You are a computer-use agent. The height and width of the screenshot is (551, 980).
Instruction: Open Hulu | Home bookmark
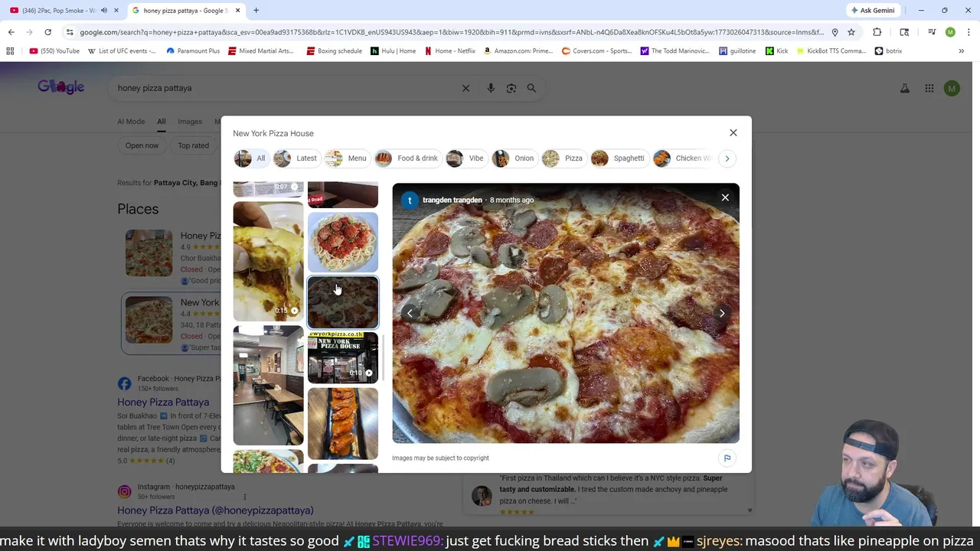[393, 51]
